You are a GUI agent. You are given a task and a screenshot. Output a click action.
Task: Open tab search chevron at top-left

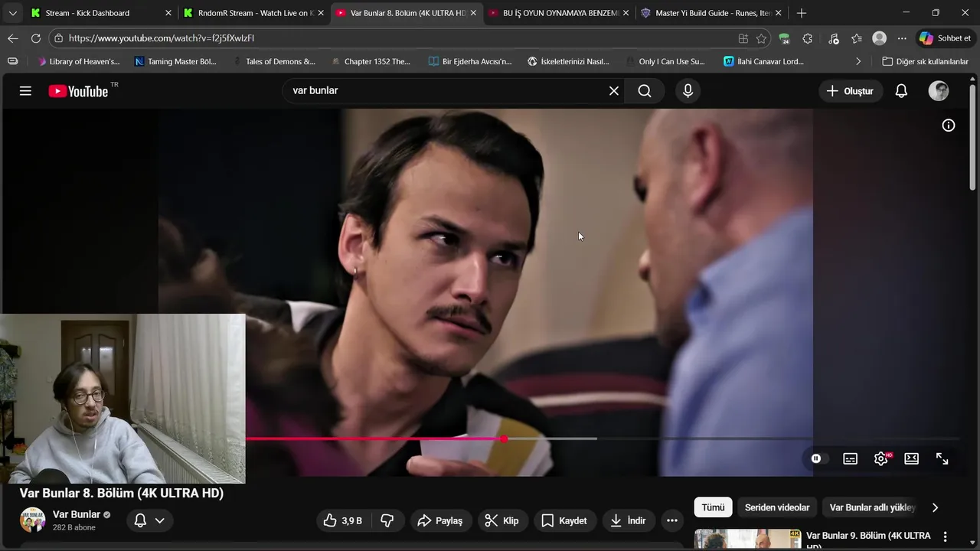(13, 13)
